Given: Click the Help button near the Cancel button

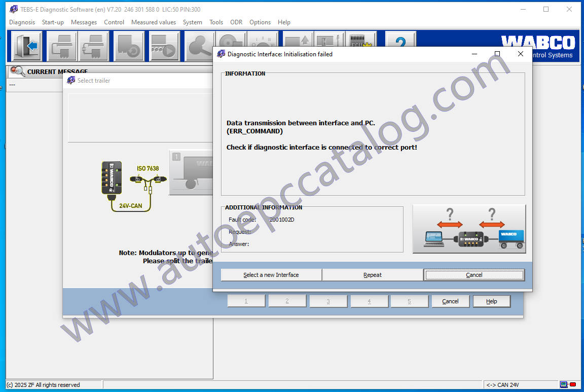Looking at the screenshot, I should pos(491,301).
